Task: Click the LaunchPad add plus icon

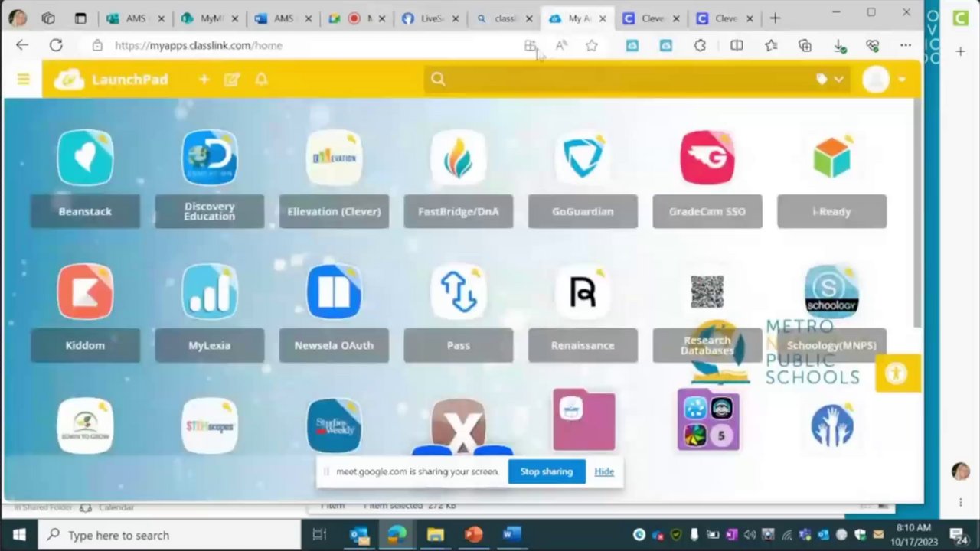Action: [204, 79]
